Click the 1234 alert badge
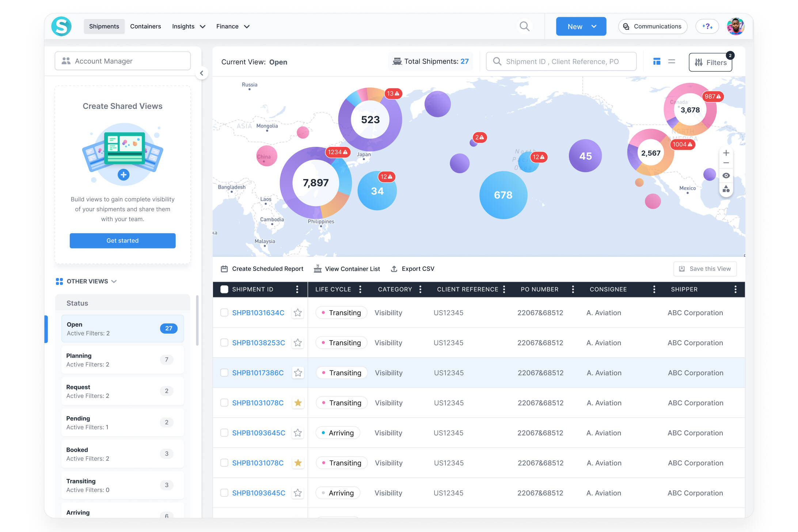798x532 pixels. coord(338,152)
